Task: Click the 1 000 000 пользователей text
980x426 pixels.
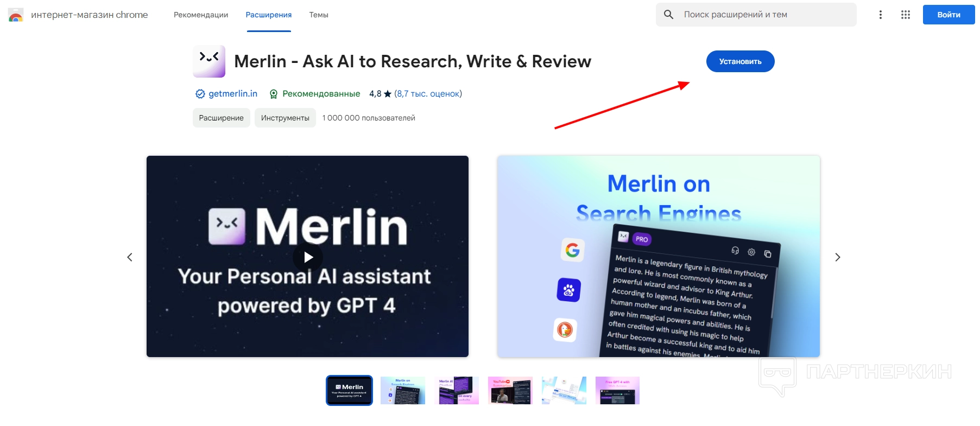Action: coord(369,118)
